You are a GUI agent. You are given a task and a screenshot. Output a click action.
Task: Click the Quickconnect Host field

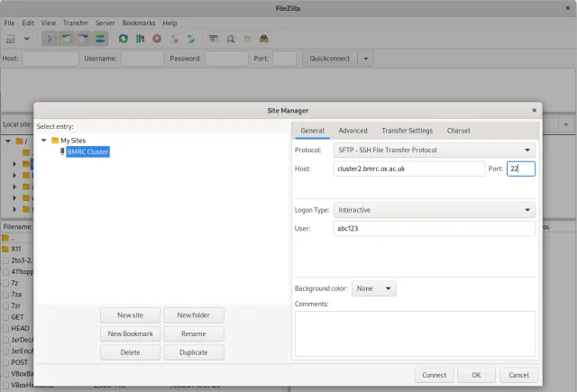pyautogui.click(x=50, y=59)
